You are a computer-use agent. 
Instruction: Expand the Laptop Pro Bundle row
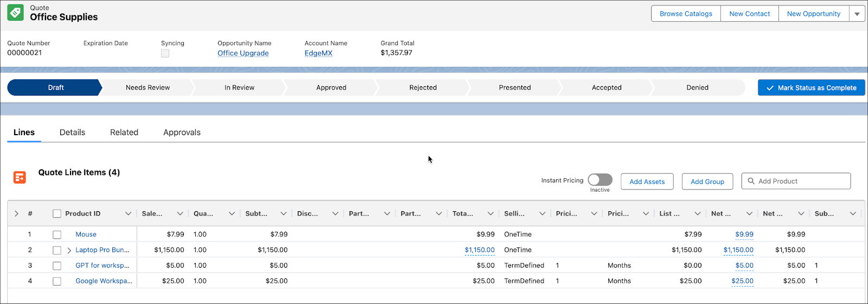click(69, 250)
